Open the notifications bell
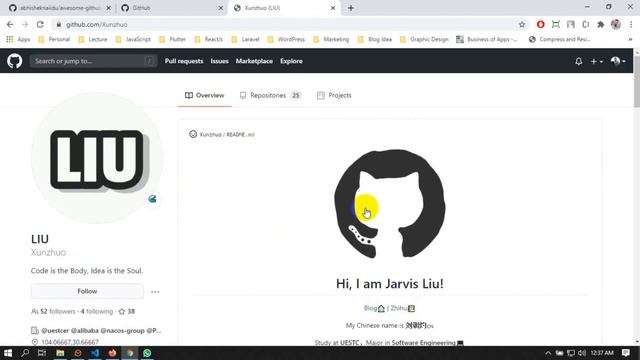 point(578,61)
